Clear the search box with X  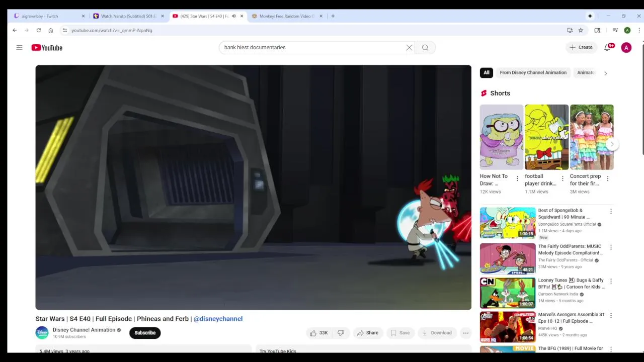(x=409, y=47)
